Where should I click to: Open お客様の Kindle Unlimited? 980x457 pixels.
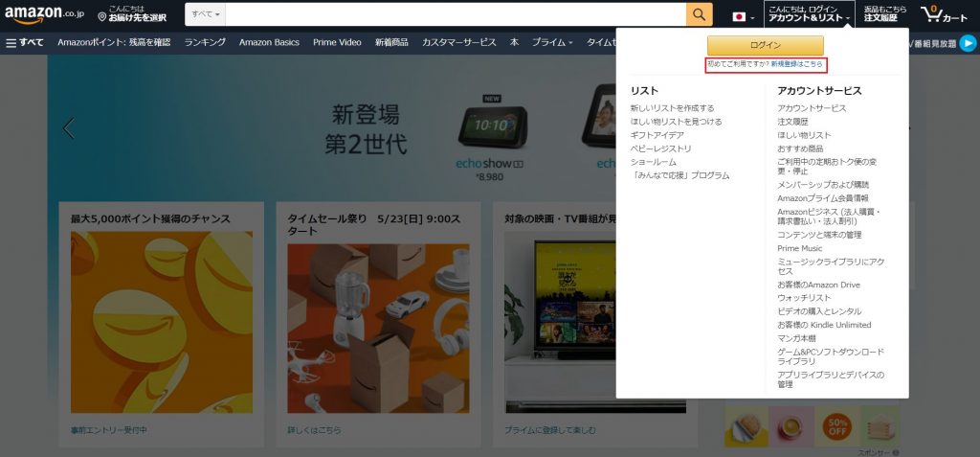[x=824, y=326]
